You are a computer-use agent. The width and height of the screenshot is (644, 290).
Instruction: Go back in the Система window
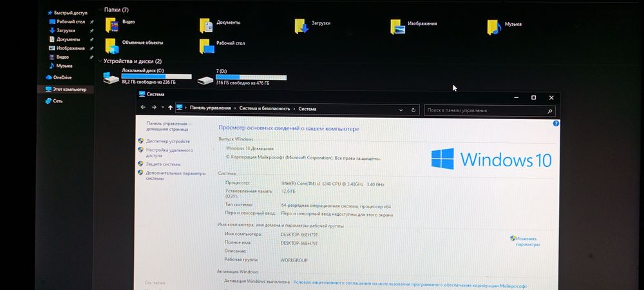(143, 107)
